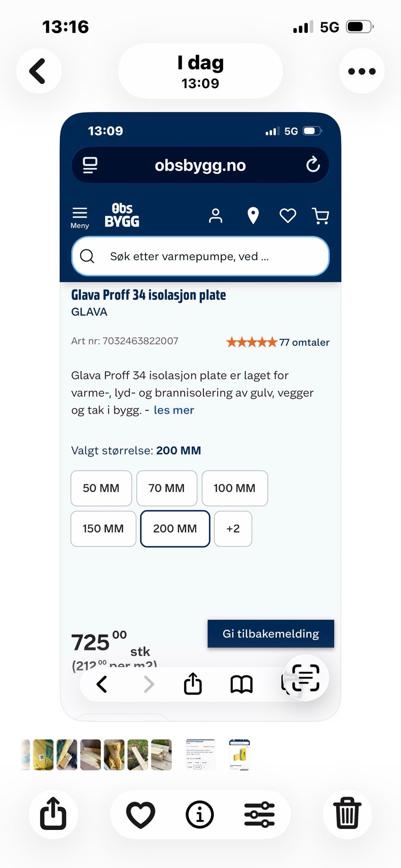This screenshot has height=868, width=401.
Task: Open the Meny hamburger menu
Action: pos(80,217)
